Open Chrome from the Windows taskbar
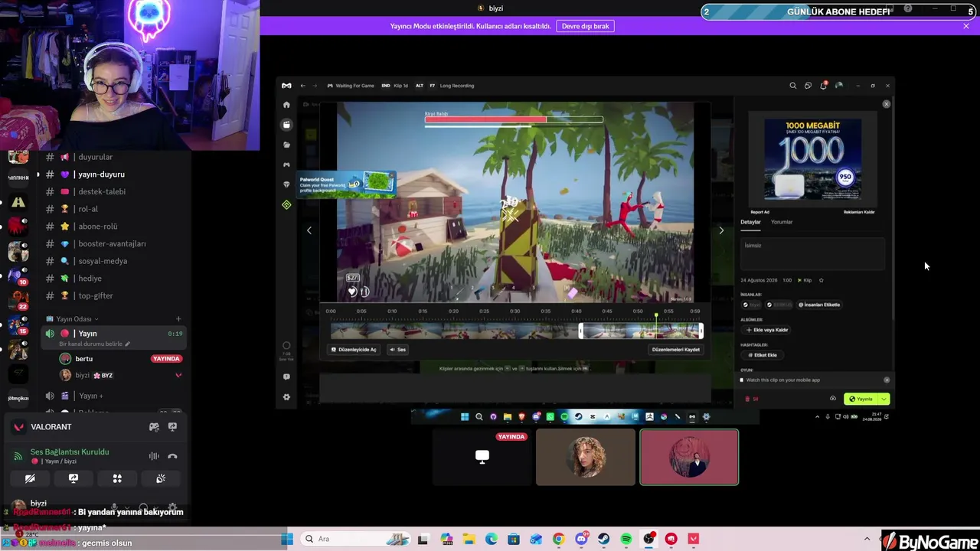The image size is (980, 551). point(558,540)
